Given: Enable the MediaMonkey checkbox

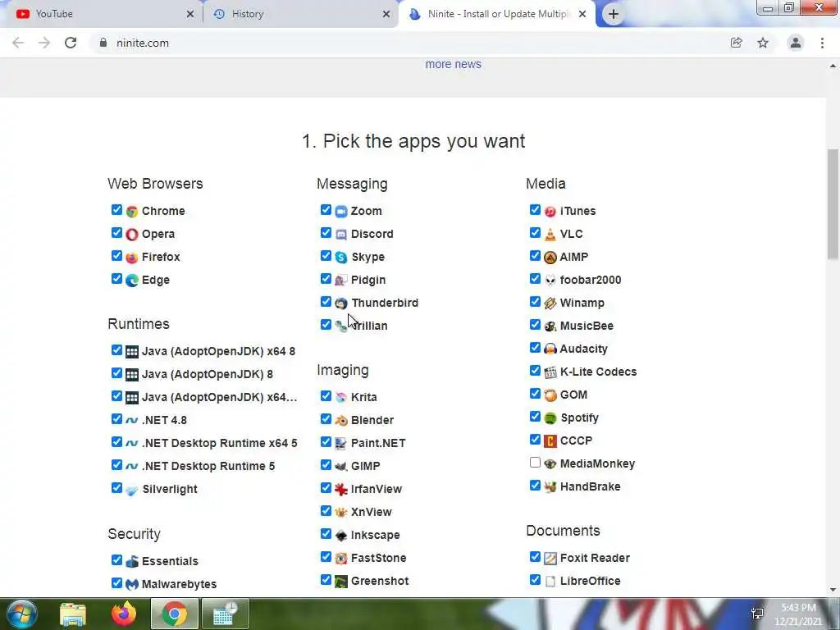Looking at the screenshot, I should pyautogui.click(x=535, y=463).
